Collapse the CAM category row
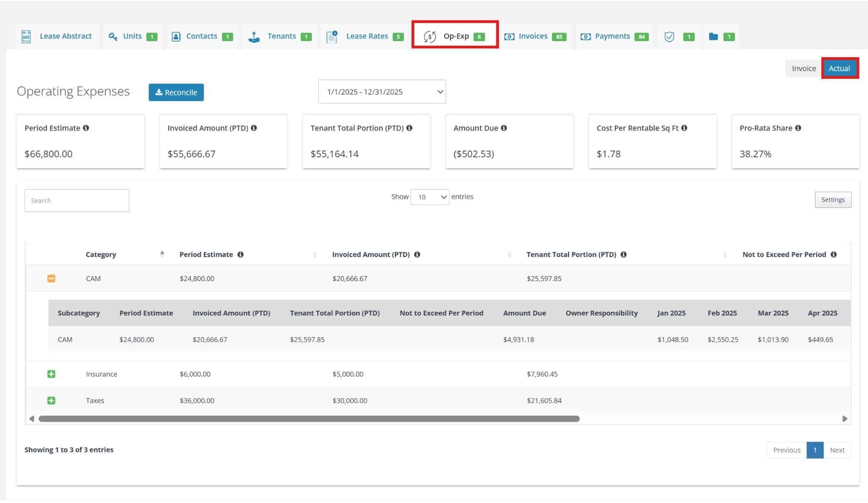 point(51,279)
